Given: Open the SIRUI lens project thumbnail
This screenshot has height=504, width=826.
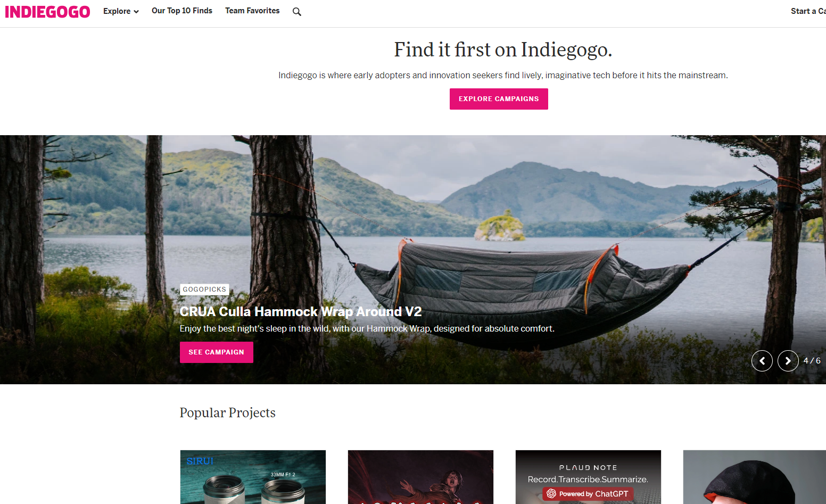Looking at the screenshot, I should pos(253,477).
